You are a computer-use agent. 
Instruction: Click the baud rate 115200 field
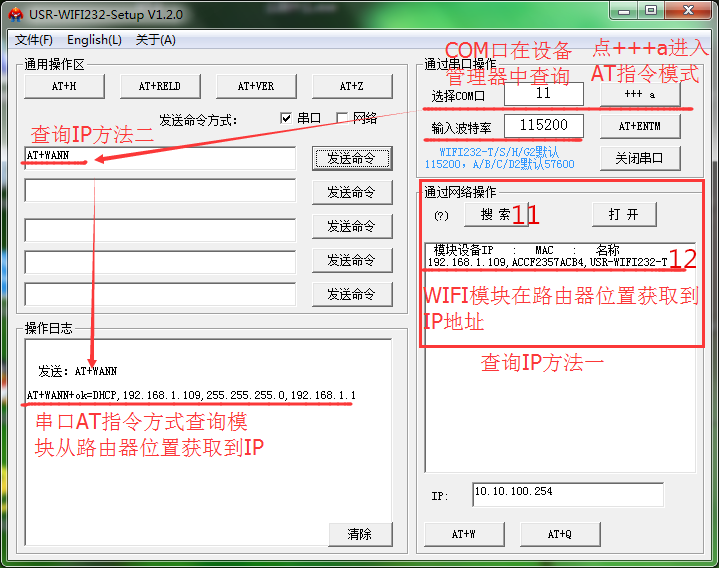(x=543, y=126)
